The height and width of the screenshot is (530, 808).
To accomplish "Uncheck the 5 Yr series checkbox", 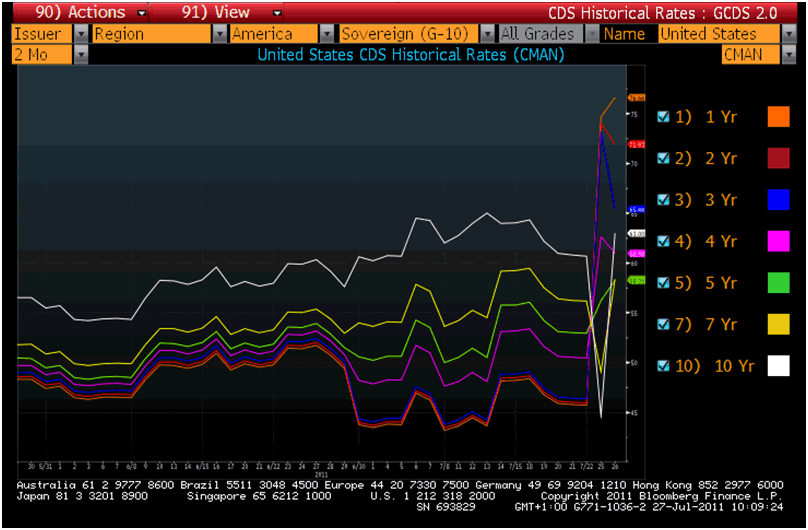I will [664, 282].
